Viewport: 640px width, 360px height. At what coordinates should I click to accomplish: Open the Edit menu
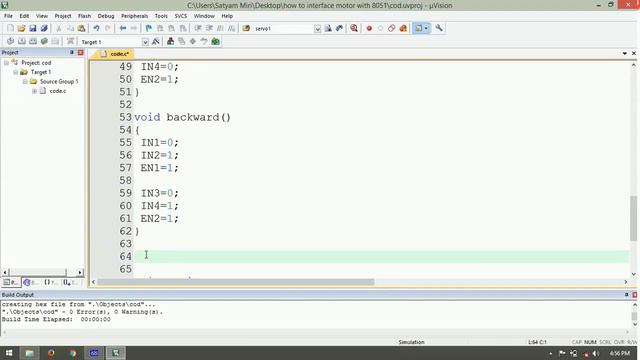pyautogui.click(x=24, y=16)
